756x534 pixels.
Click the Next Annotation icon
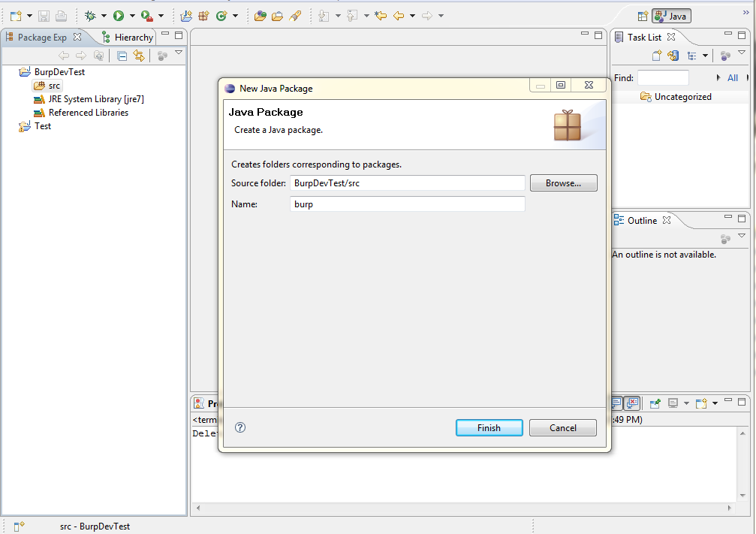coord(324,16)
